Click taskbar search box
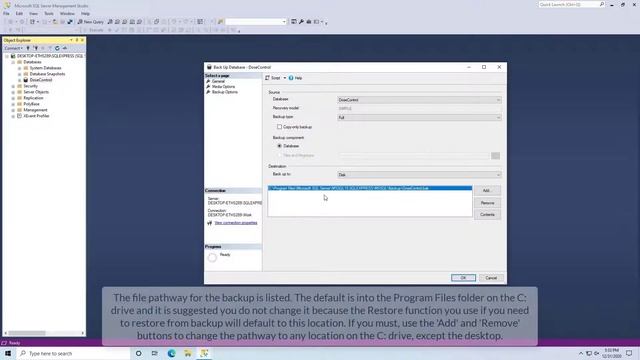 (73, 353)
